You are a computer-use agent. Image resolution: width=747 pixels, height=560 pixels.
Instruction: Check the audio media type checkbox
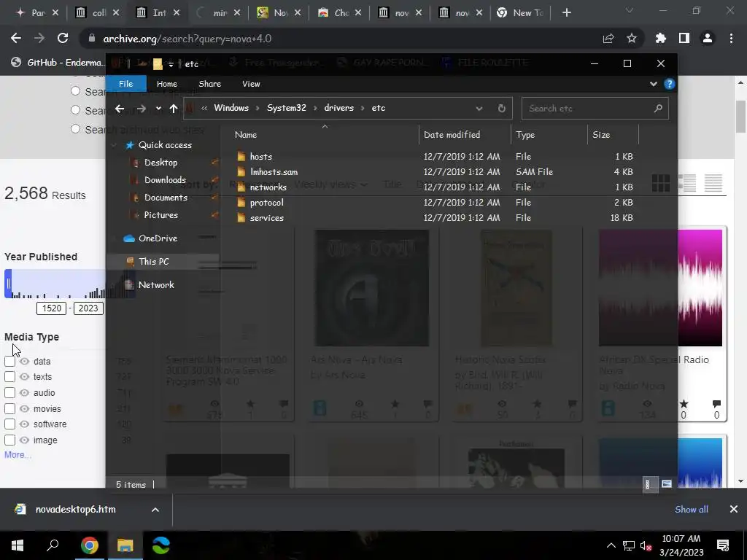click(x=9, y=393)
